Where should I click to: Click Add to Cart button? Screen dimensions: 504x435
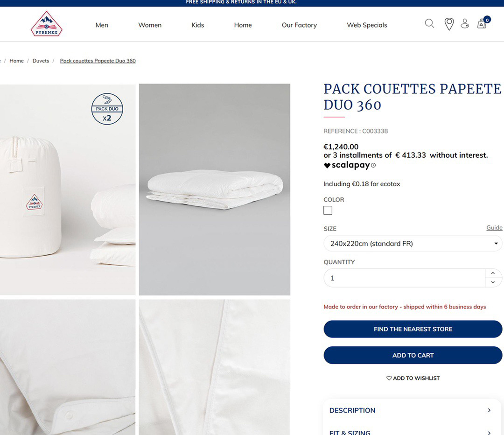[x=413, y=355]
